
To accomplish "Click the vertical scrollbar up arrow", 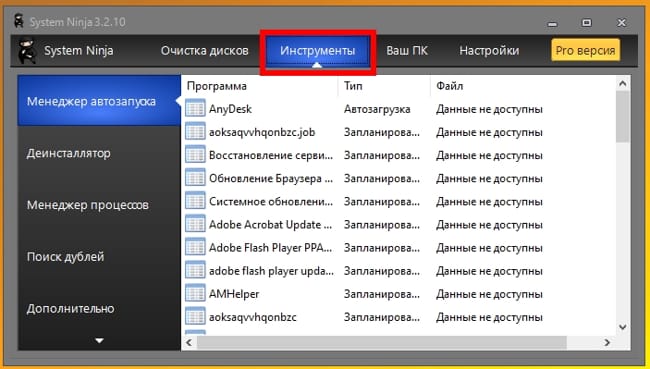I will pos(623,84).
